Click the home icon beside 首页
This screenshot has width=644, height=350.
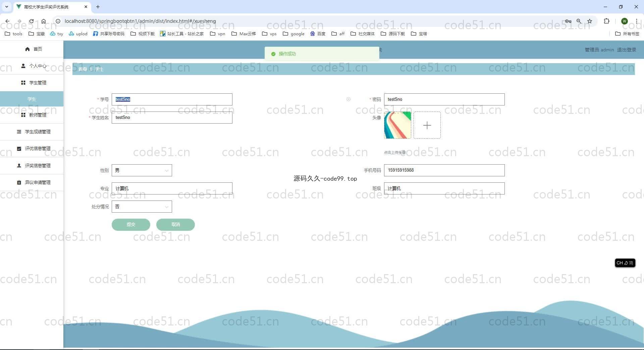pyautogui.click(x=28, y=49)
